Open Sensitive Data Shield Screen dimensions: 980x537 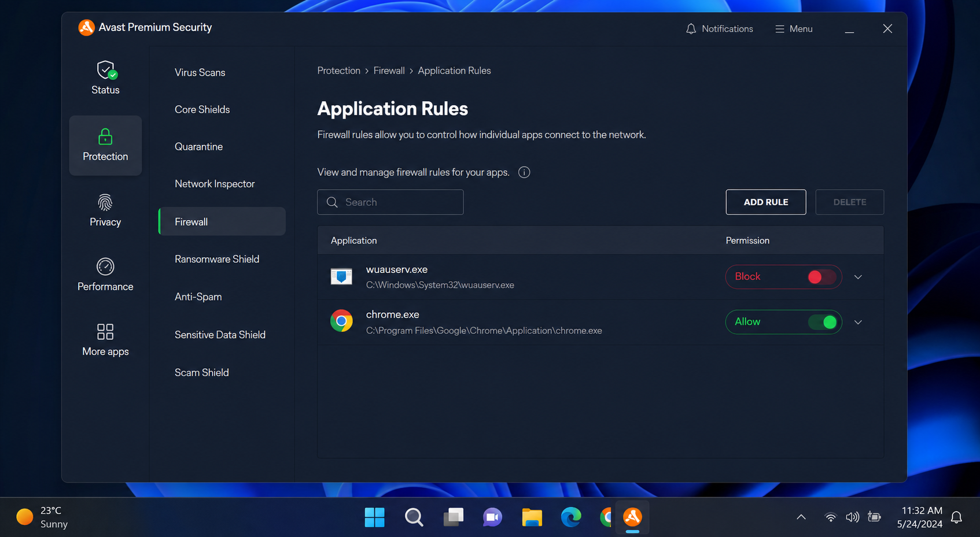[220, 335]
